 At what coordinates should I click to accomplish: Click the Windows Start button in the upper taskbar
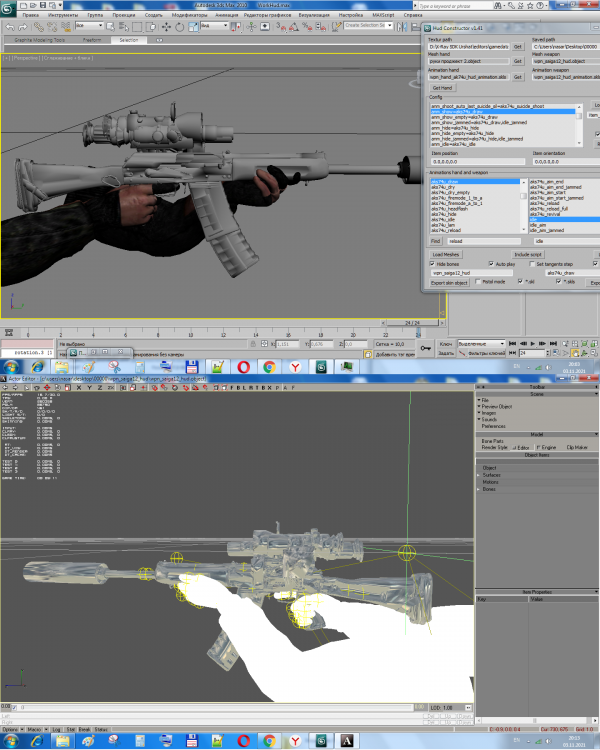[10, 368]
